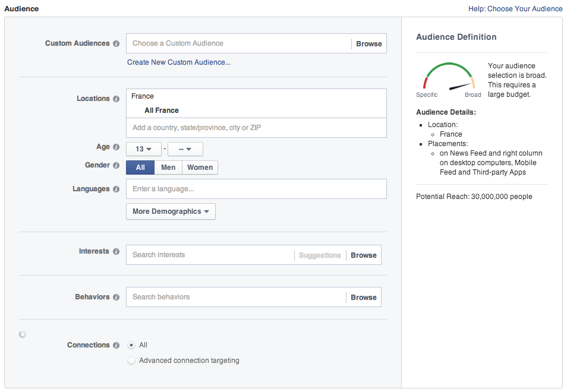The image size is (567, 392).
Task: Click the info icon next to Behaviors
Action: click(x=116, y=298)
